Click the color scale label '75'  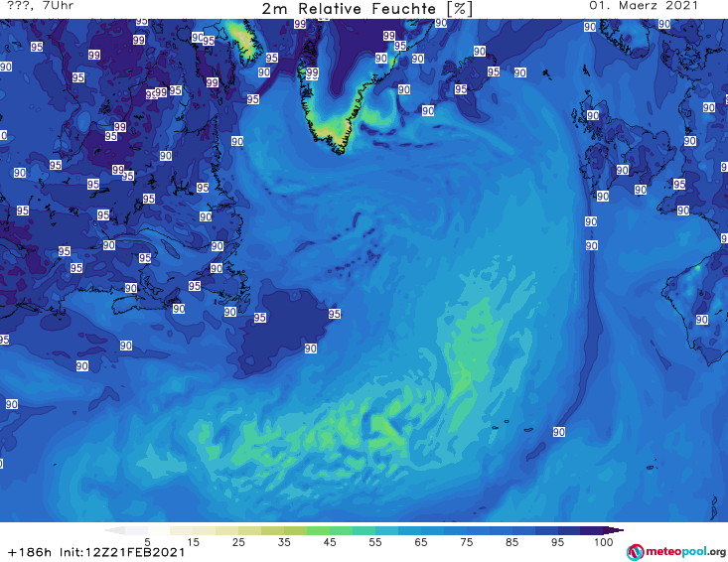[x=466, y=542]
